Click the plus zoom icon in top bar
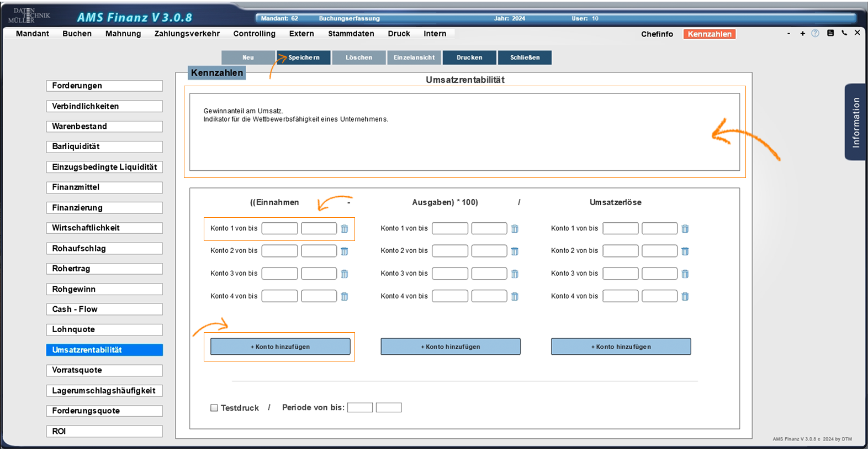Viewport: 868px width, 456px height. click(802, 34)
